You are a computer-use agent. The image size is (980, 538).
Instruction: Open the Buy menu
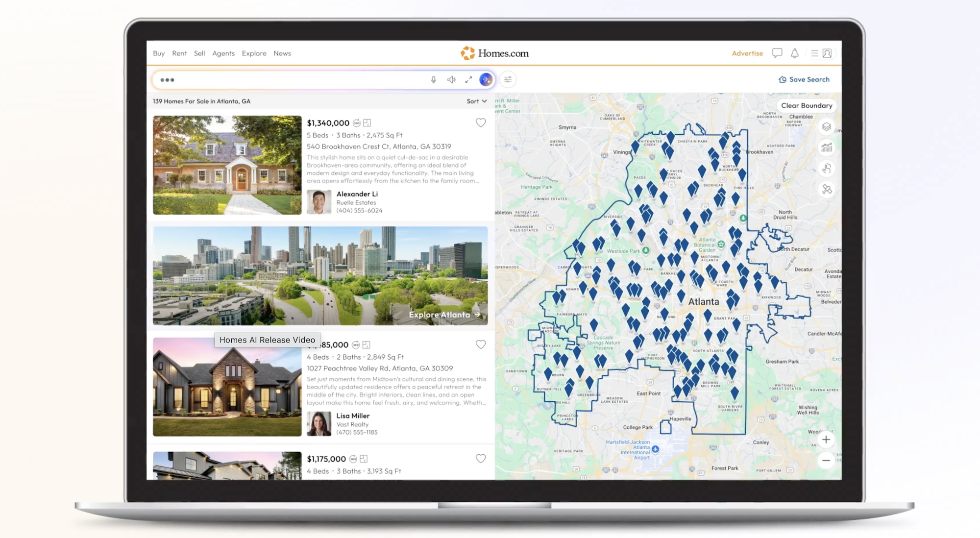click(x=159, y=53)
